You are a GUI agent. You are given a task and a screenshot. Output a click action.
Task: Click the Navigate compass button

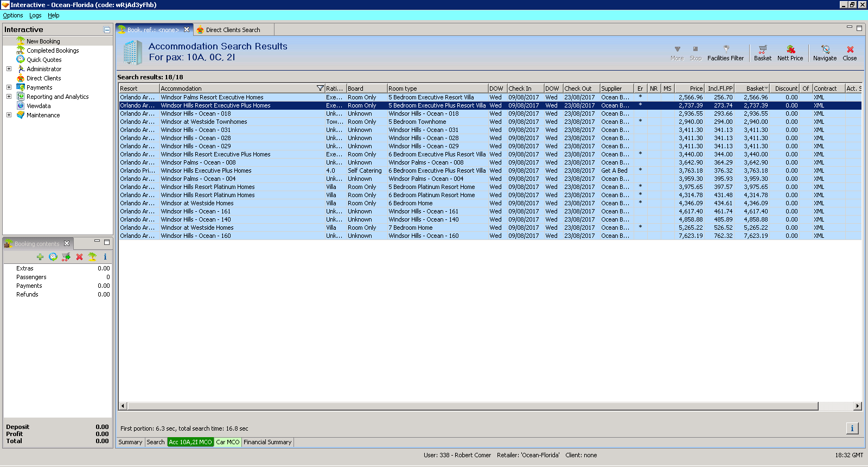click(x=825, y=53)
